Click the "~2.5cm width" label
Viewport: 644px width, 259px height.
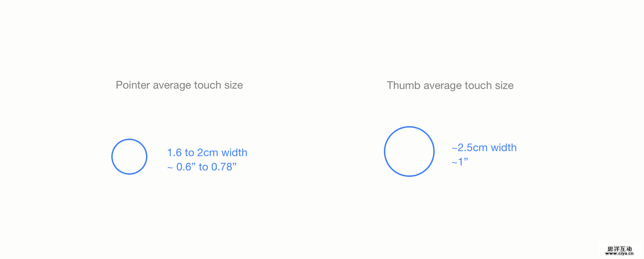(x=484, y=148)
